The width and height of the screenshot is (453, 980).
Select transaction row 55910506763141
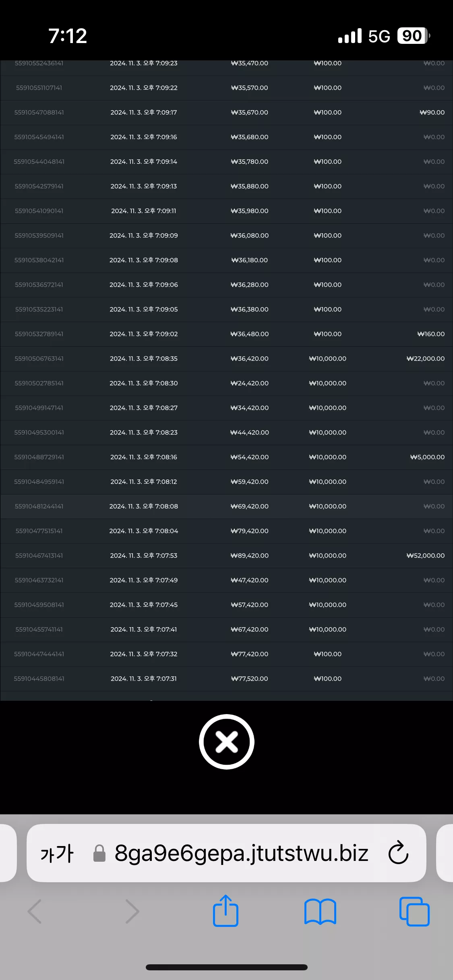pos(226,358)
